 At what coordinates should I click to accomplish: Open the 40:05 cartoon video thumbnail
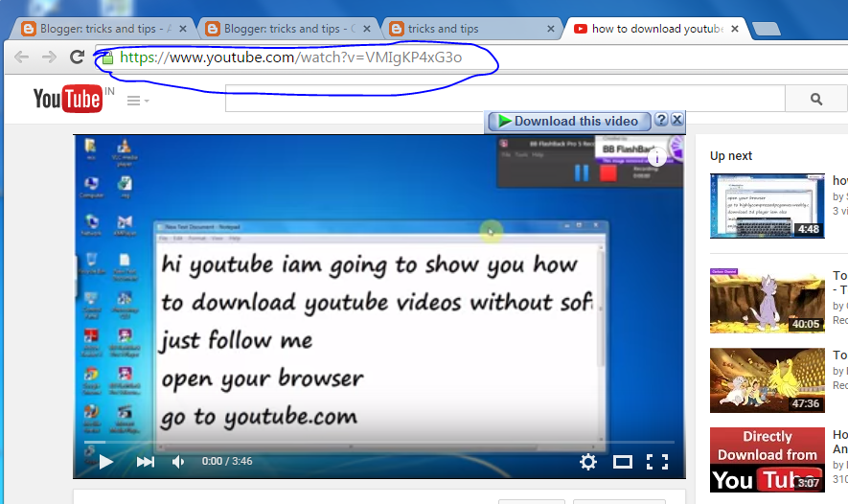768,301
